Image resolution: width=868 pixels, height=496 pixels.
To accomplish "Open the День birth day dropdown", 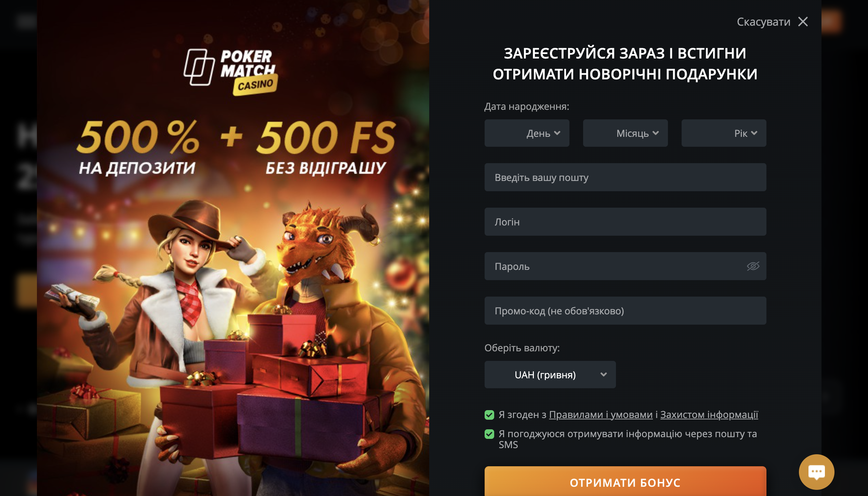I will pos(527,133).
